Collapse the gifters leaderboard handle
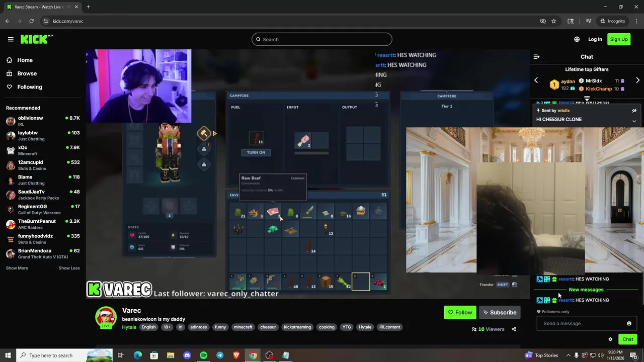The width and height of the screenshot is (644, 362). click(x=587, y=98)
